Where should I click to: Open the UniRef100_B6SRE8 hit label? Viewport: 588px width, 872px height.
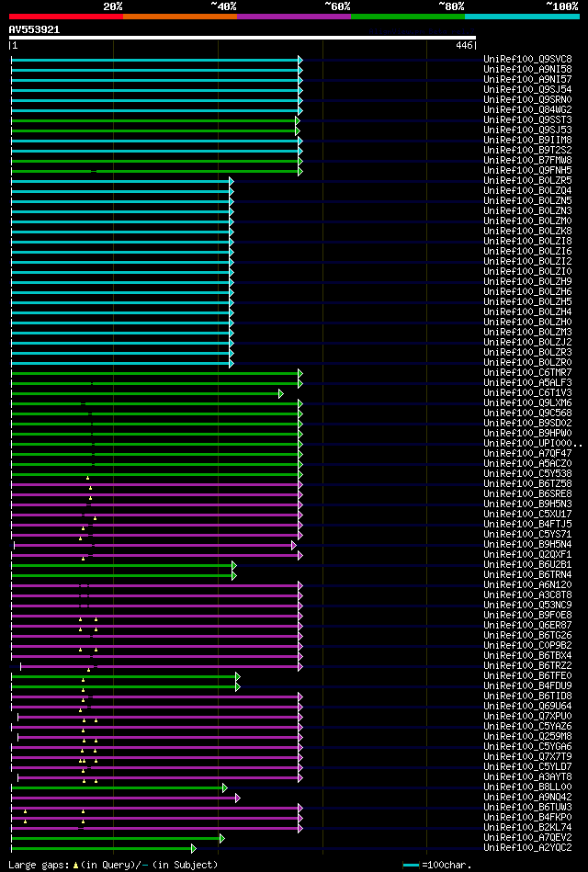528,493
